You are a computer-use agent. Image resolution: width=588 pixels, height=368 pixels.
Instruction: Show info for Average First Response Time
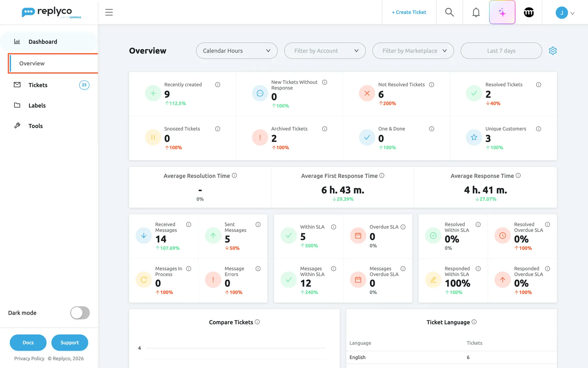point(382,176)
